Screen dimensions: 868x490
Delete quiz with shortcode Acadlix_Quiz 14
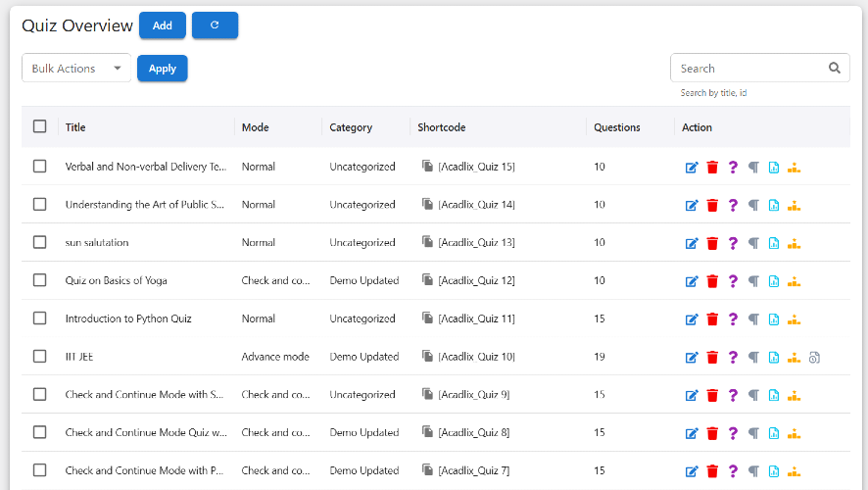tap(712, 206)
